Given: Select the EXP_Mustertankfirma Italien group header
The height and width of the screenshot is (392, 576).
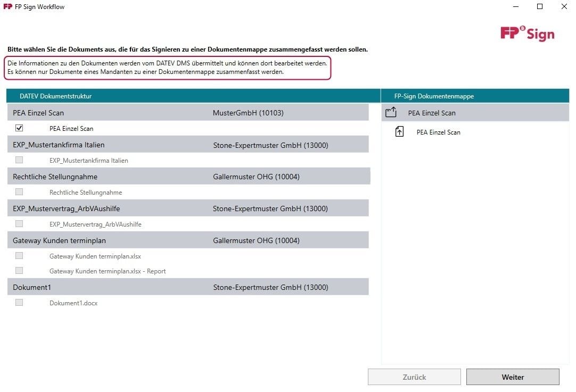Looking at the screenshot, I should [x=188, y=145].
